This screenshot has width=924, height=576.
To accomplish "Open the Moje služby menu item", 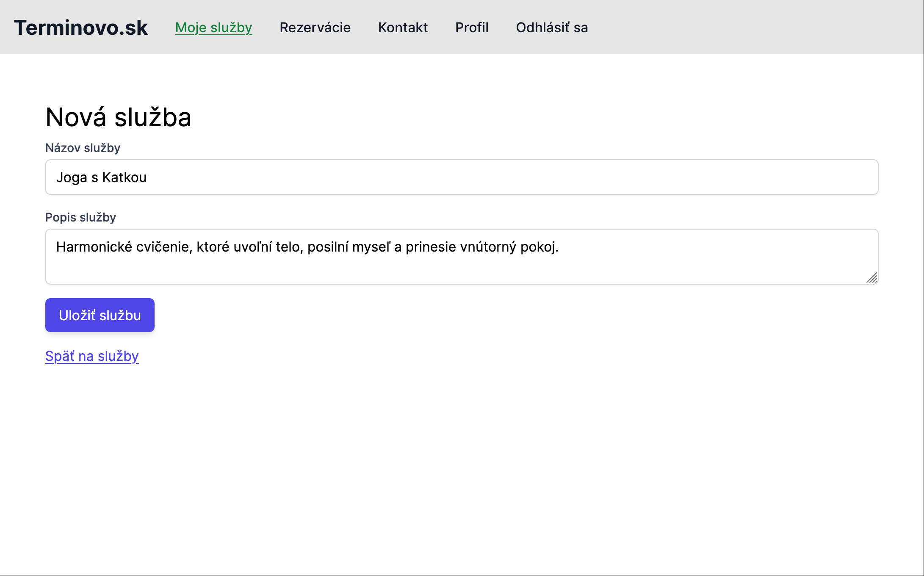I will tap(213, 28).
